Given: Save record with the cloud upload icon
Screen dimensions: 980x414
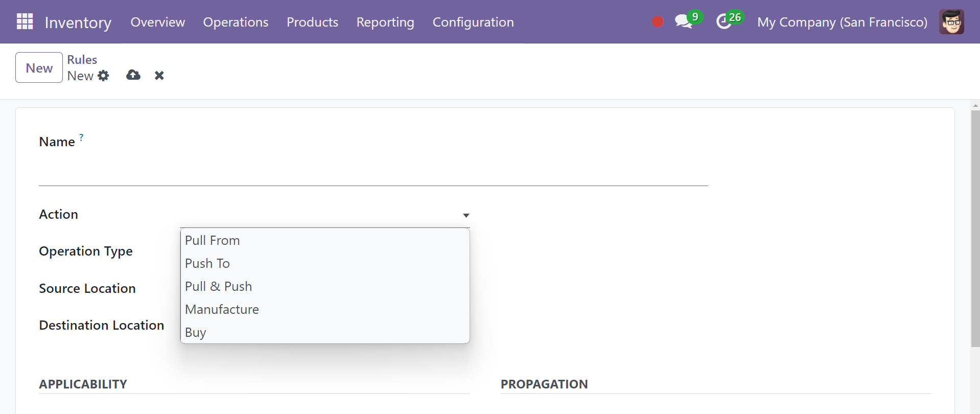Looking at the screenshot, I should (133, 75).
